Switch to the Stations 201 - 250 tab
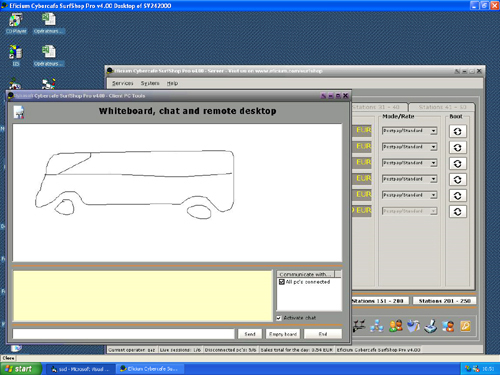Viewport: 500px width, 375px height. (444, 301)
